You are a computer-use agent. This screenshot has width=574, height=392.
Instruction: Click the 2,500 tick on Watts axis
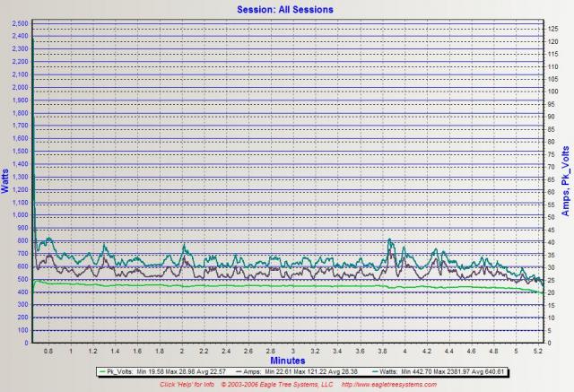coord(18,23)
